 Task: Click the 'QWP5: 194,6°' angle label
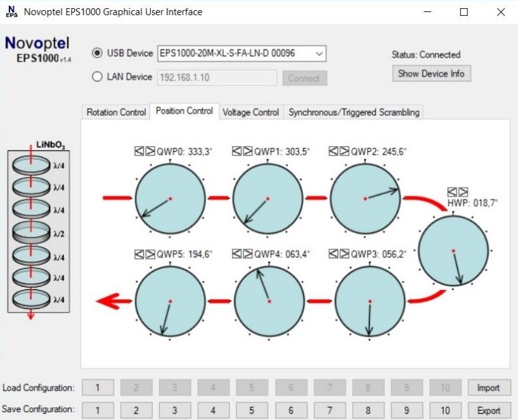(185, 254)
